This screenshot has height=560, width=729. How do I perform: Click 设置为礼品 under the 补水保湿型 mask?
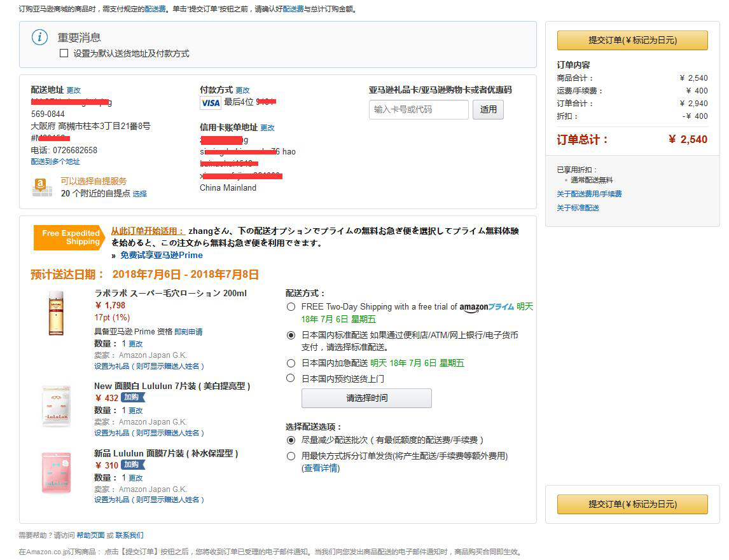coord(149,500)
